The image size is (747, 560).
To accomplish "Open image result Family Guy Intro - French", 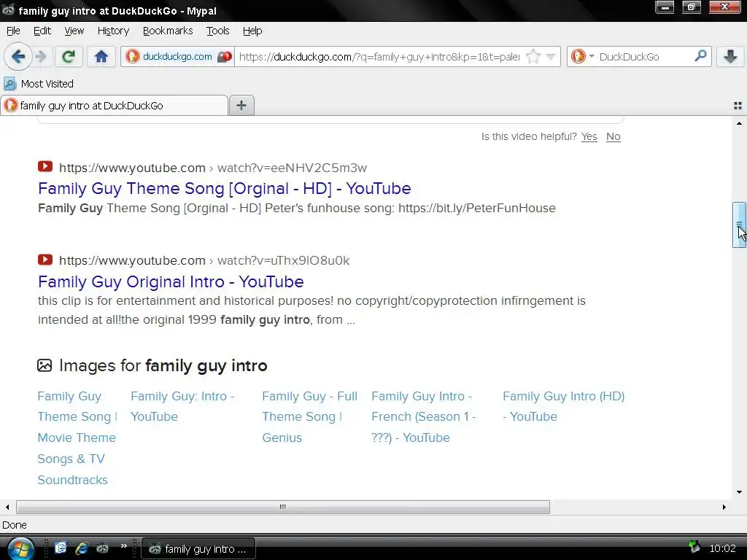I will (x=424, y=416).
